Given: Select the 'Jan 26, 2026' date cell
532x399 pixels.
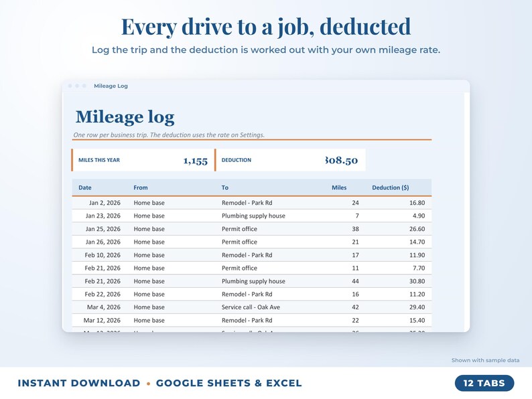Looking at the screenshot, I should (x=103, y=242).
